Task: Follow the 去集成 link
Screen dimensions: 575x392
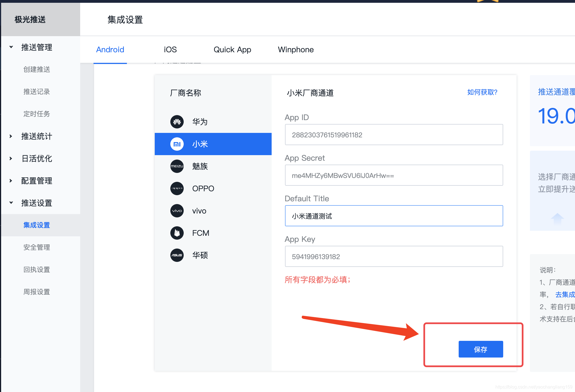Action: click(565, 294)
